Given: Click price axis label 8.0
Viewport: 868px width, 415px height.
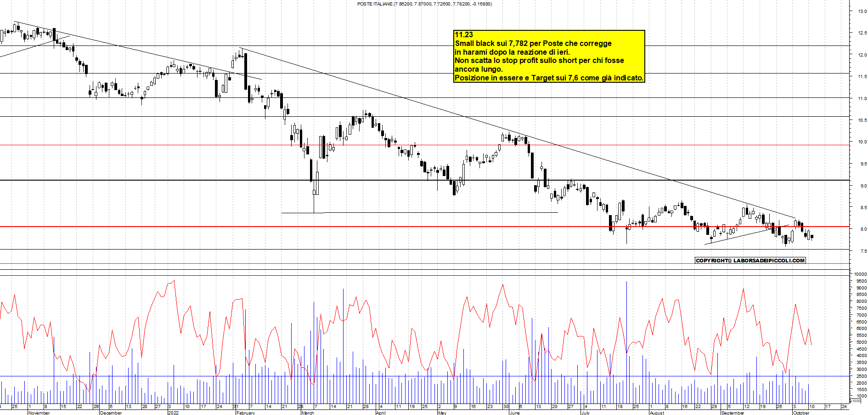Looking at the screenshot, I should (x=863, y=229).
